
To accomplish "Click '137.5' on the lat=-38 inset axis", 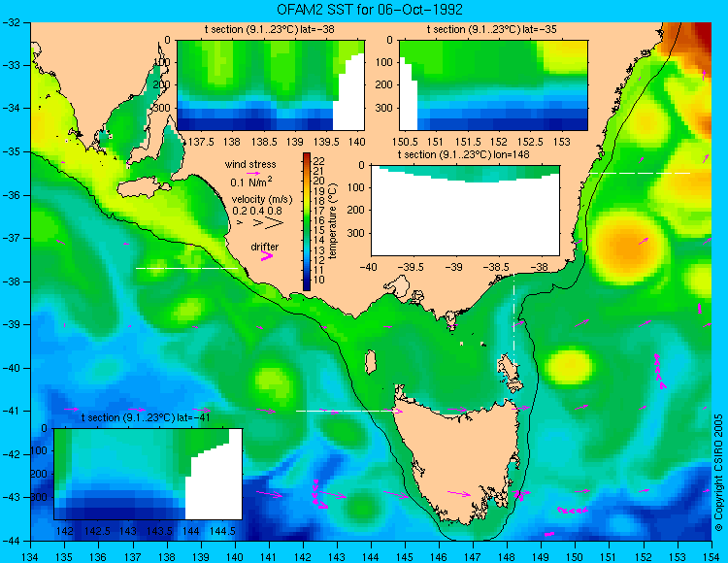I will pos(201,142).
